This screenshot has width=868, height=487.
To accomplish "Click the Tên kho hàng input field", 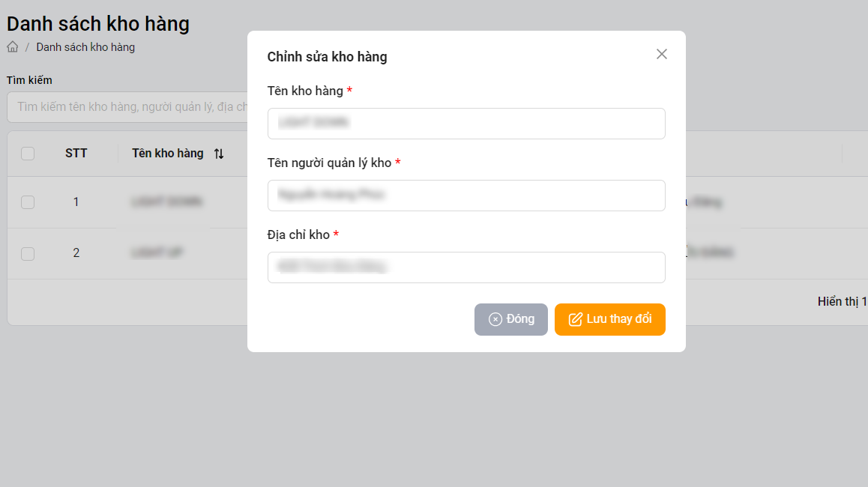I will [465, 124].
